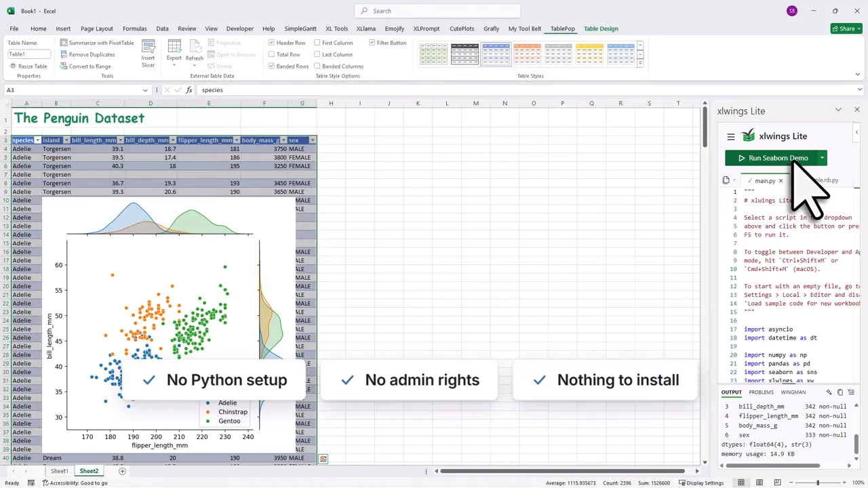Image resolution: width=868 pixels, height=488 pixels.
Task: Click the user account avatar
Action: (x=792, y=11)
